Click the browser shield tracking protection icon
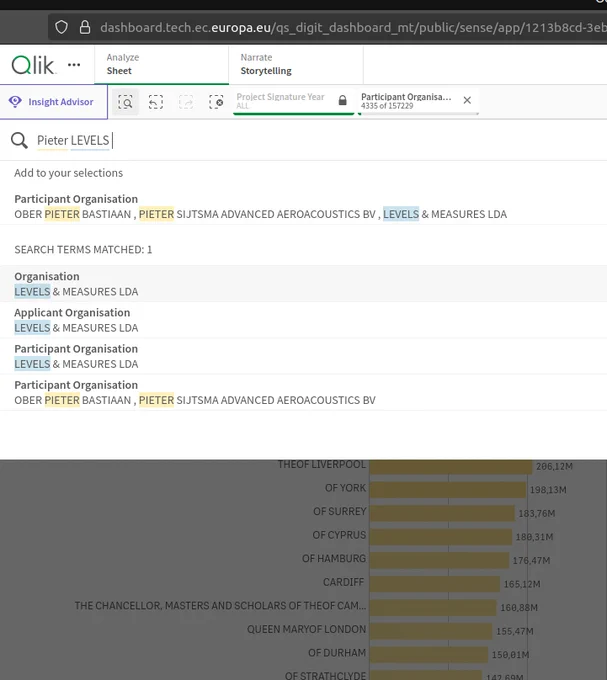This screenshot has height=680, width=607. [x=62, y=27]
